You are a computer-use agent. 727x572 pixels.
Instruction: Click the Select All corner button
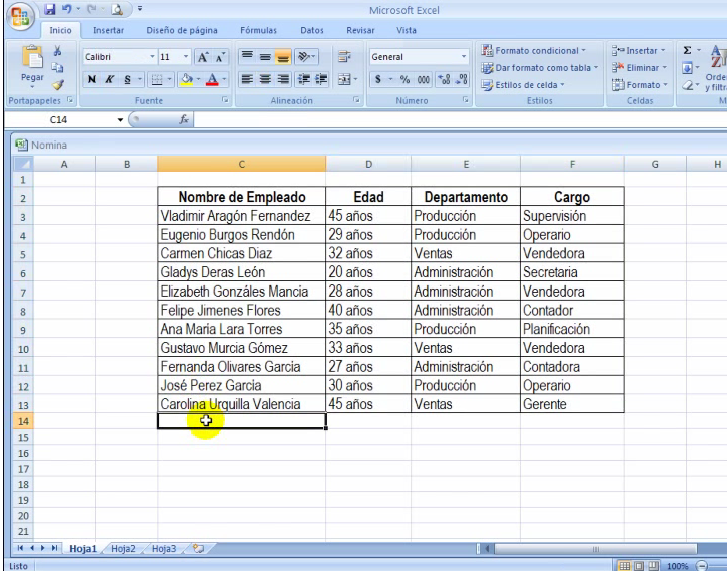coord(23,165)
